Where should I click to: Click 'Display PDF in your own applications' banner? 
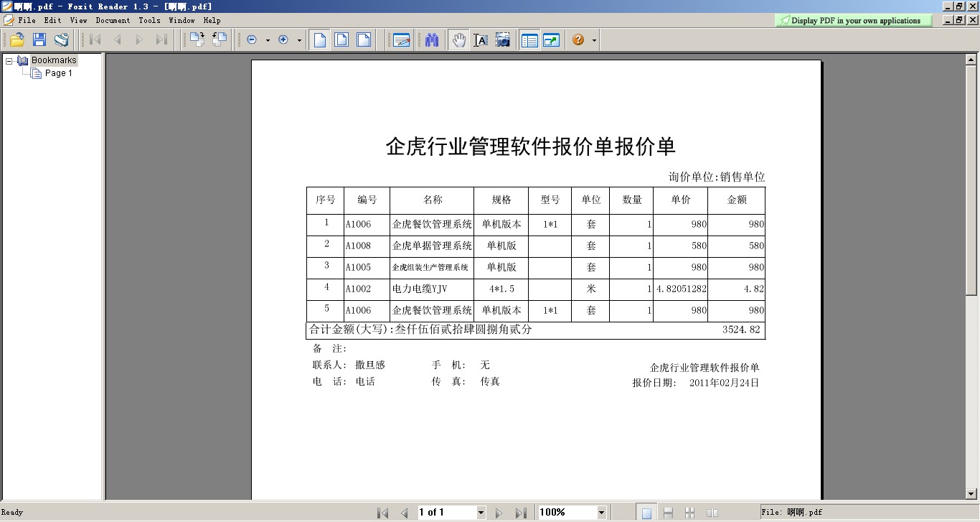coord(854,21)
